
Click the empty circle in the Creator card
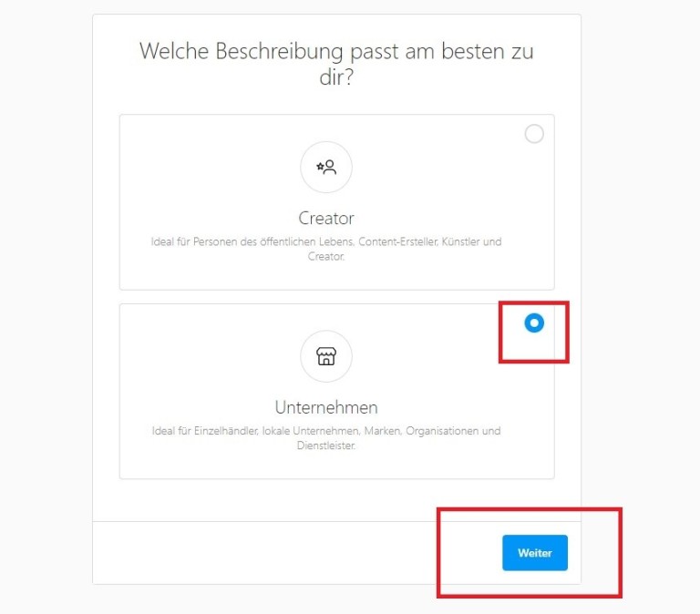pyautogui.click(x=534, y=133)
